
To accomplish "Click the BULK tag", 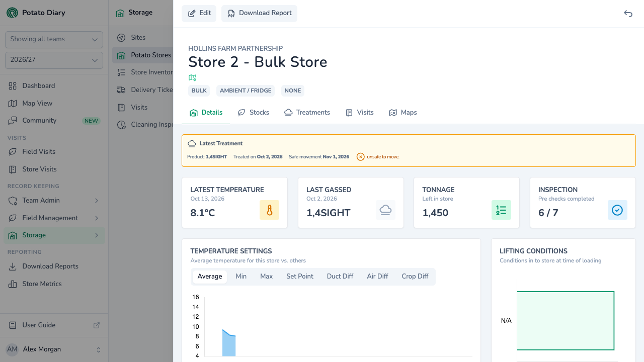I will point(199,91).
